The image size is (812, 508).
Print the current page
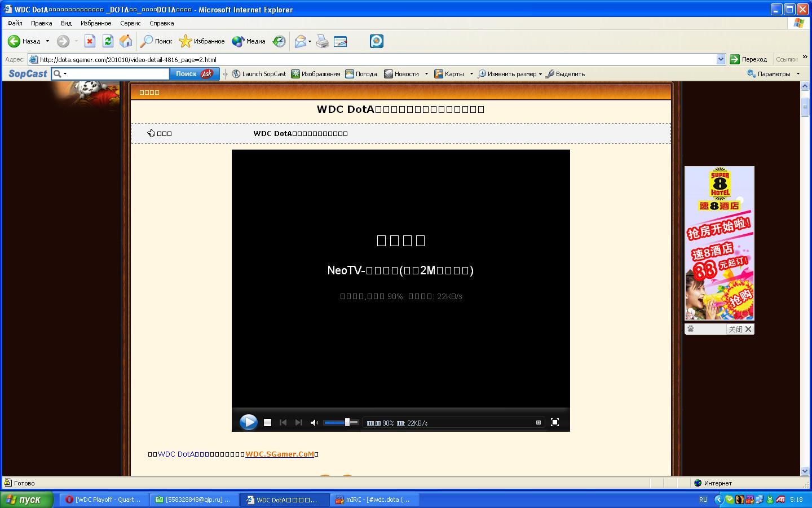322,41
